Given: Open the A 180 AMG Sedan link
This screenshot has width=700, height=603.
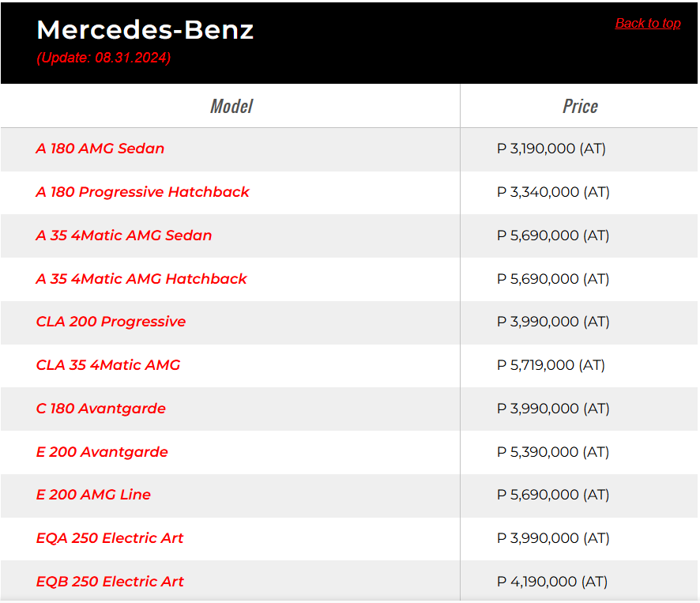Looking at the screenshot, I should point(100,149).
